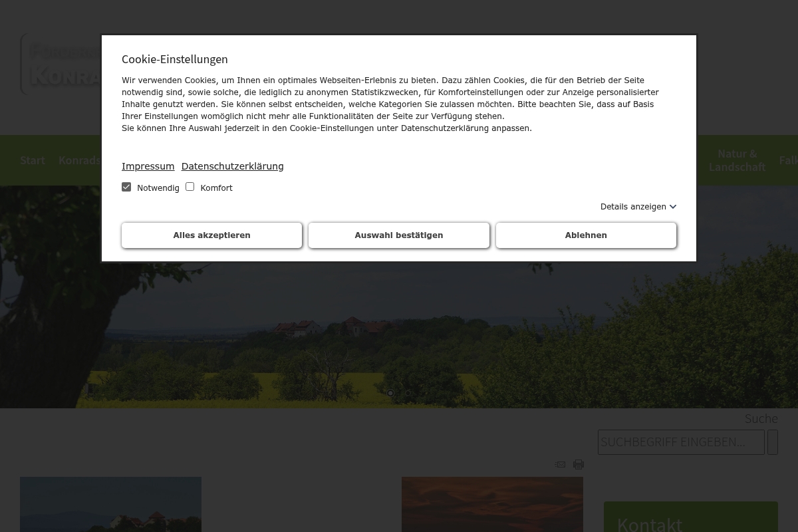Select the first slider dot

(x=390, y=393)
